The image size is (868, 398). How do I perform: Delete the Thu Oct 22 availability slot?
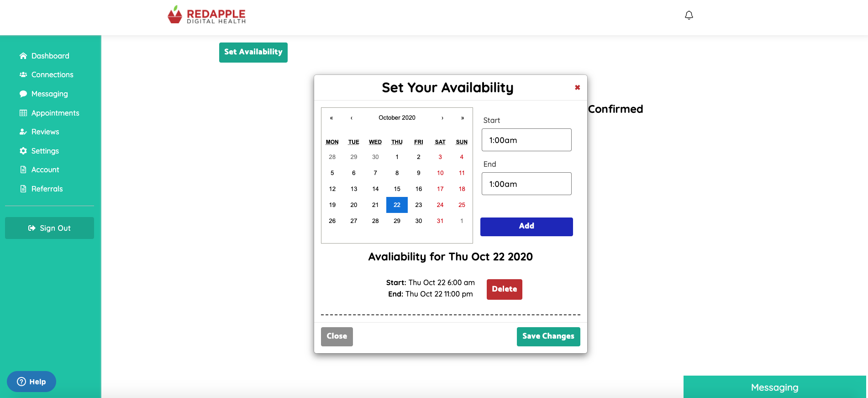click(504, 289)
